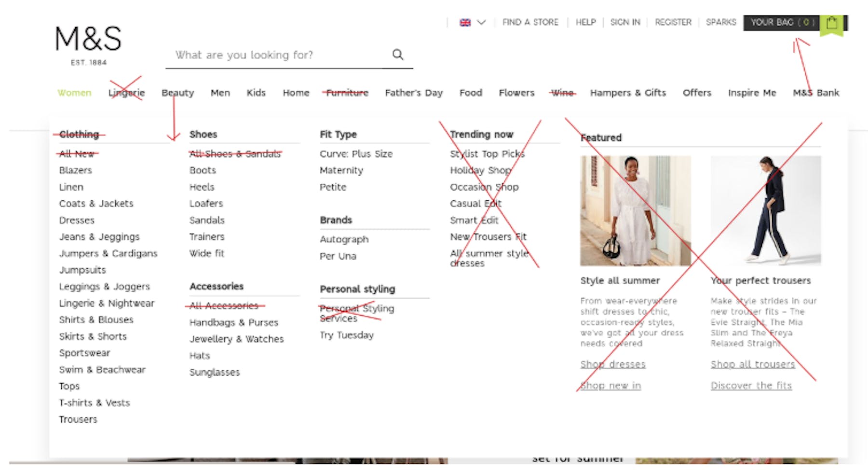Screen dimensions: 868x470
Task: Open the Wine menu
Action: [562, 93]
